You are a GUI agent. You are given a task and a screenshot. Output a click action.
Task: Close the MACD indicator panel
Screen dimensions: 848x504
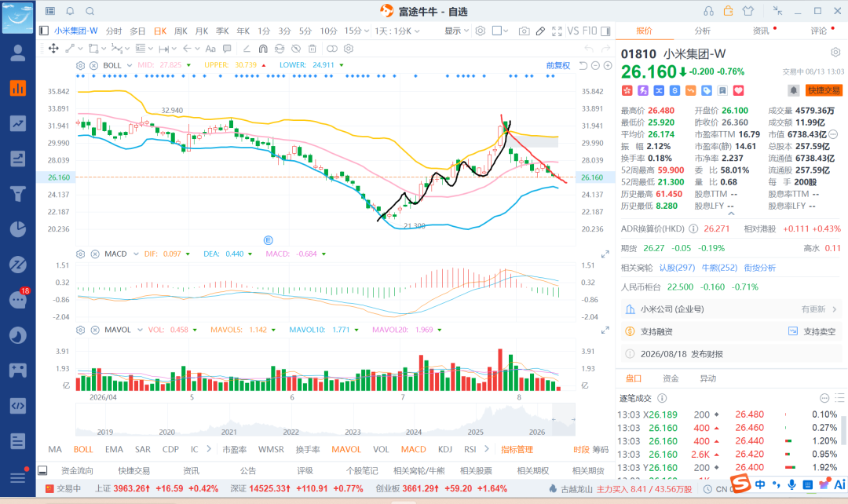[x=95, y=254]
